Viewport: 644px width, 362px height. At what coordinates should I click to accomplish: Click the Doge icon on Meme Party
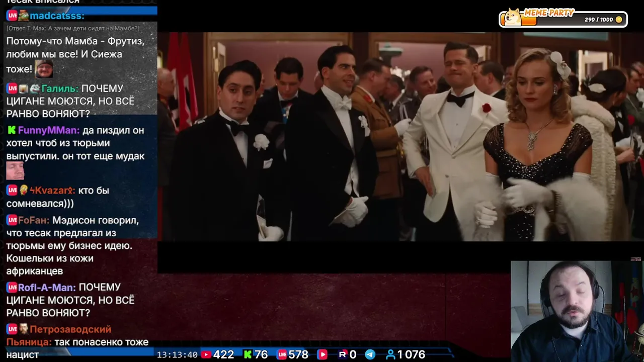[x=513, y=17]
